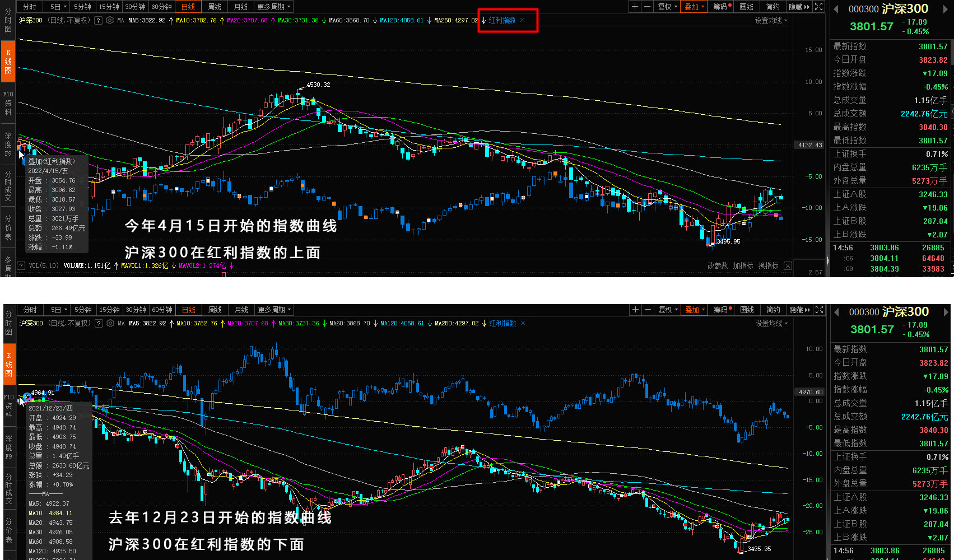
Task: Click the zoom-in plus icon in top chart
Action: (635, 7)
